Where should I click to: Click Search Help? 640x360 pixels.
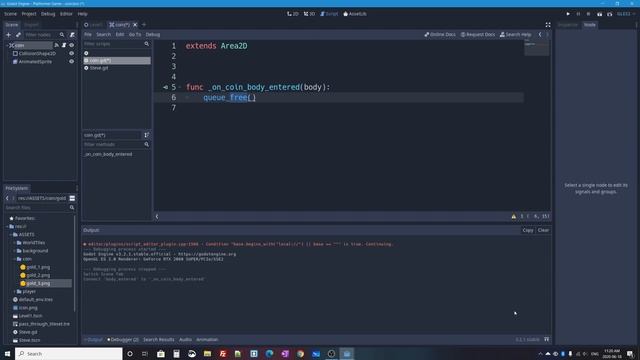[516, 35]
